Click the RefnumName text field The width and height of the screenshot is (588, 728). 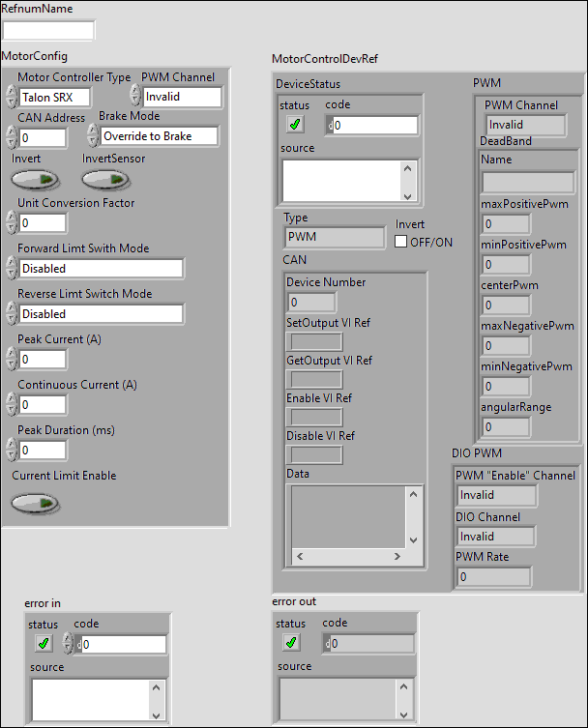point(48,31)
